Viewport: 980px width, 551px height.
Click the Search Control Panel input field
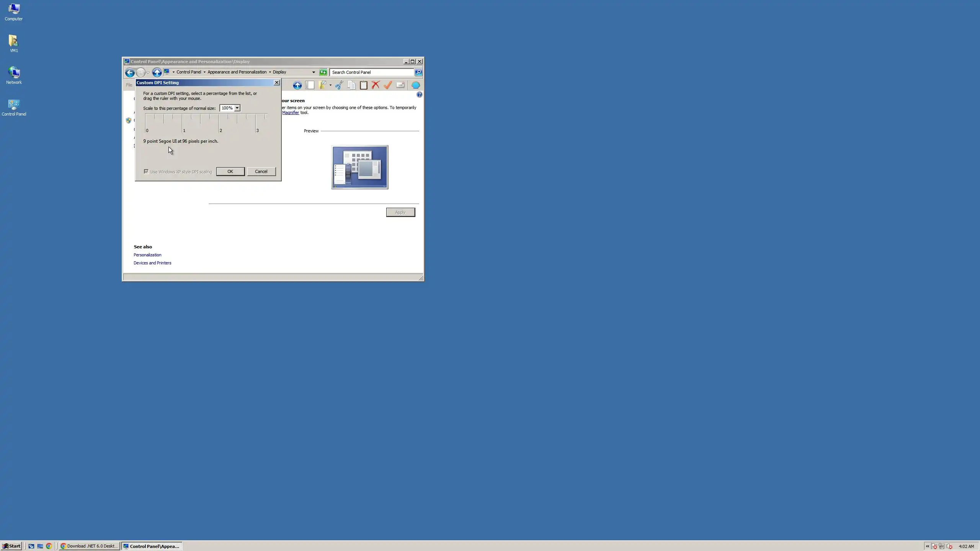coord(371,72)
